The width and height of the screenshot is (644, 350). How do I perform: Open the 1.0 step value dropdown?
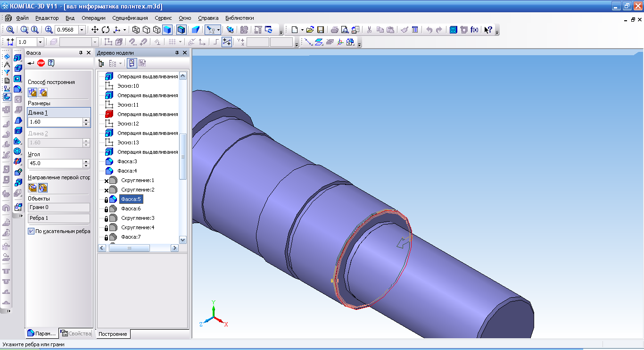(40, 42)
